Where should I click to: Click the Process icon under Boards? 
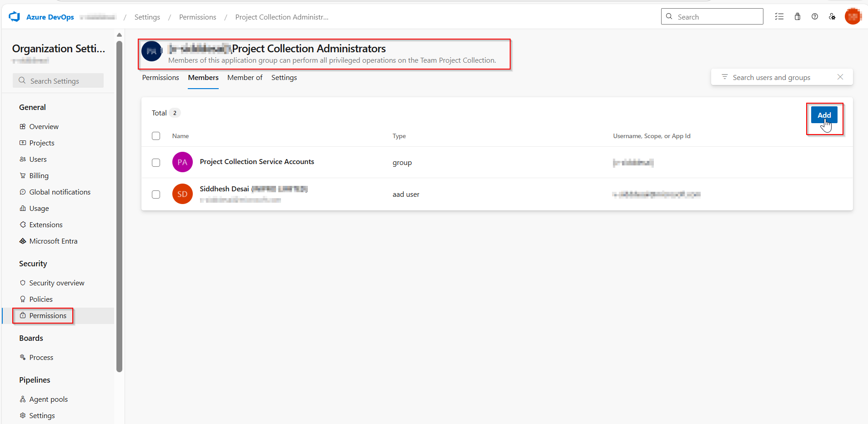pyautogui.click(x=23, y=357)
